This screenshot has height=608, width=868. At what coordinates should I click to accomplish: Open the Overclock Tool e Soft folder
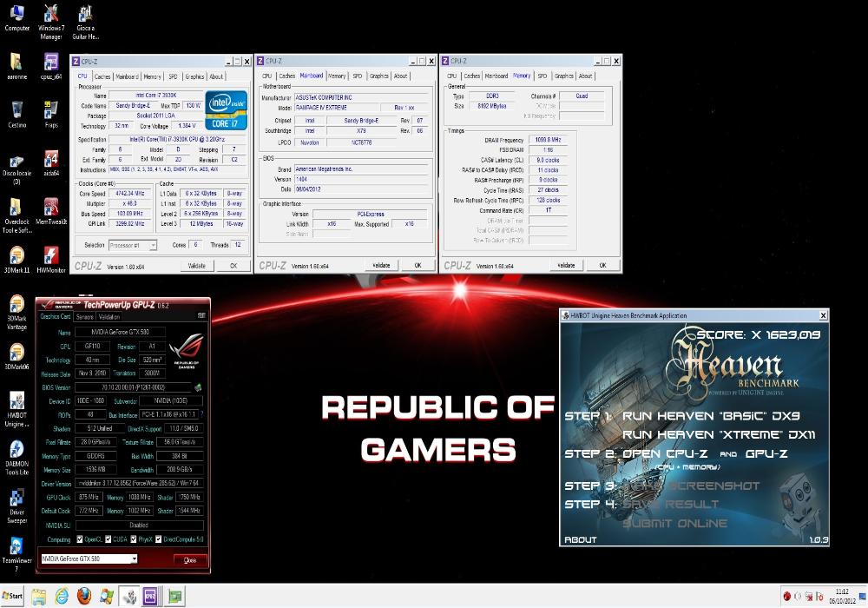pyautogui.click(x=16, y=215)
